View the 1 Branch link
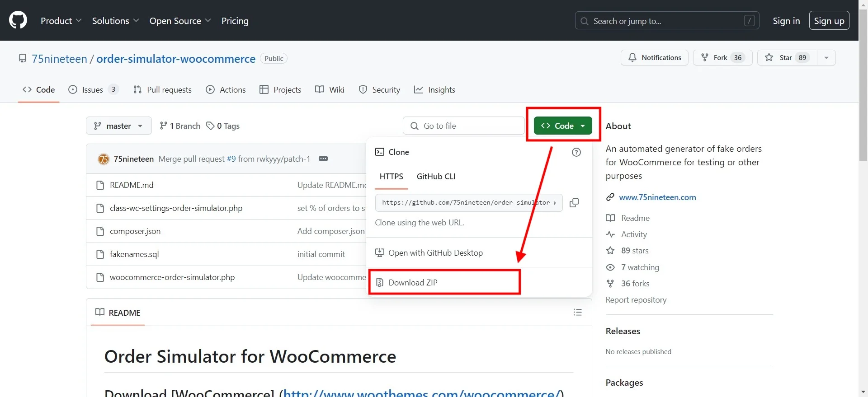Viewport: 868px width, 397px height. tap(180, 126)
